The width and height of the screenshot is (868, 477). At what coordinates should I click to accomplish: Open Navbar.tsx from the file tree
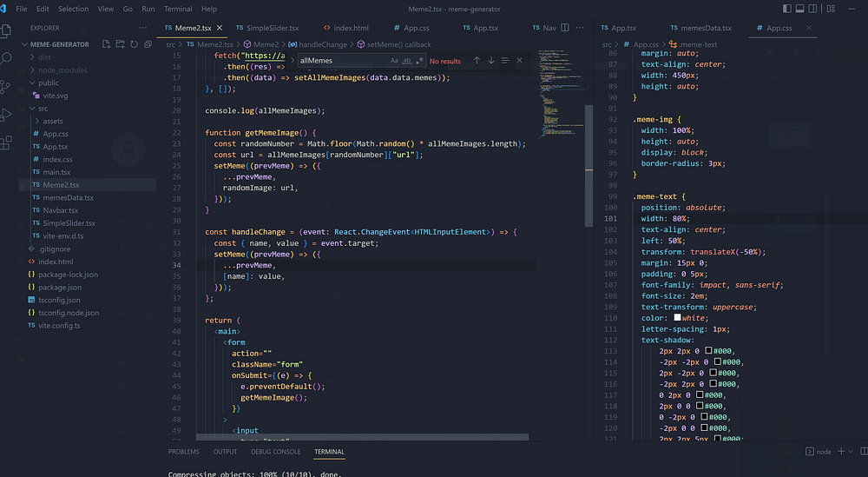pos(60,210)
